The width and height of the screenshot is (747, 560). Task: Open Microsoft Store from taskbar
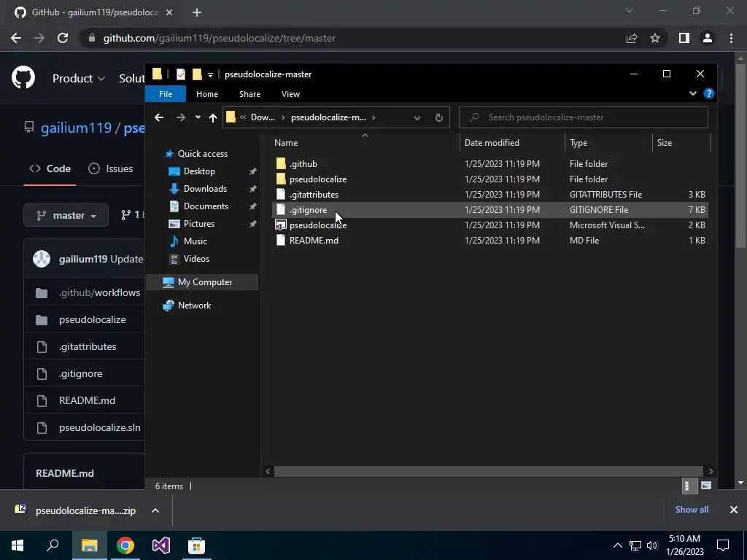click(196, 545)
